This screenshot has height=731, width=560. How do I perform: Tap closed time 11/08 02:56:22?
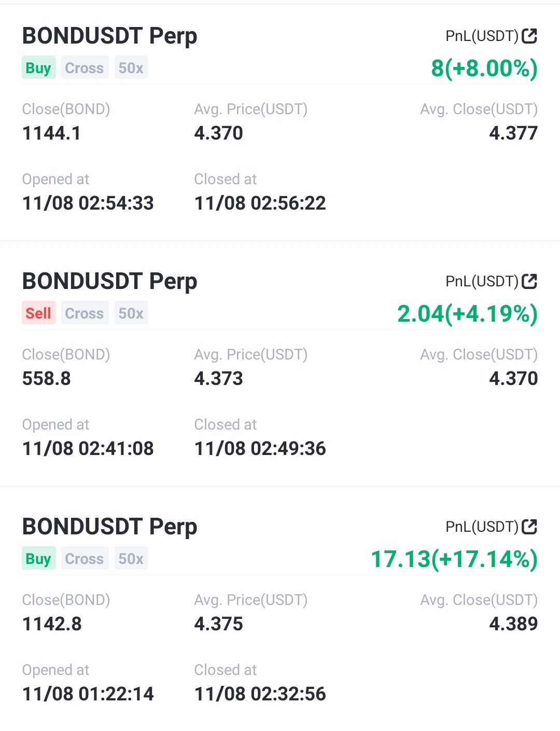coord(260,203)
